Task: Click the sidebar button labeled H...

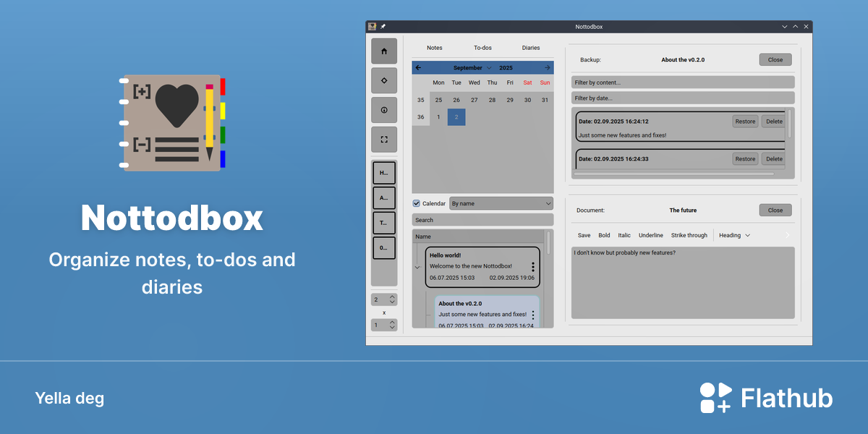Action: pos(384,173)
